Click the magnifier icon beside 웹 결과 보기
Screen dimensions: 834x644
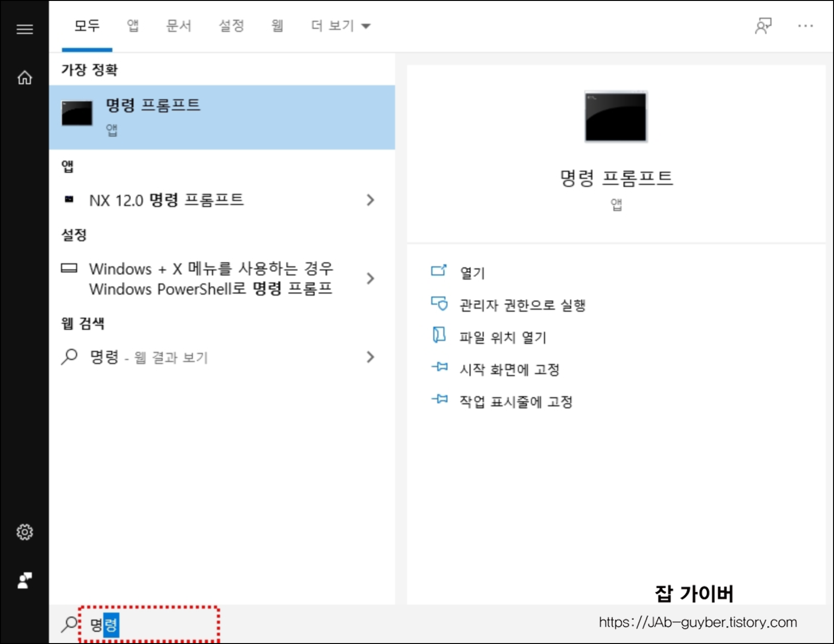pos(69,357)
